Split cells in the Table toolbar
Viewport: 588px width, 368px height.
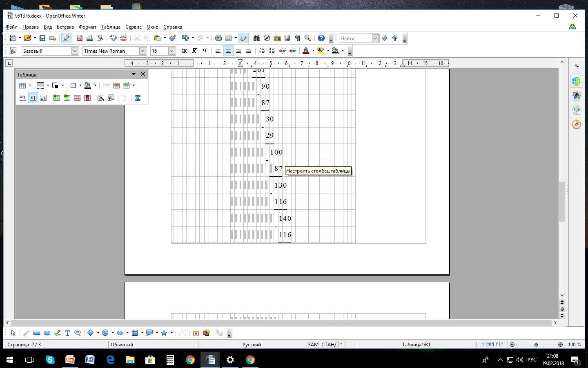(116, 85)
